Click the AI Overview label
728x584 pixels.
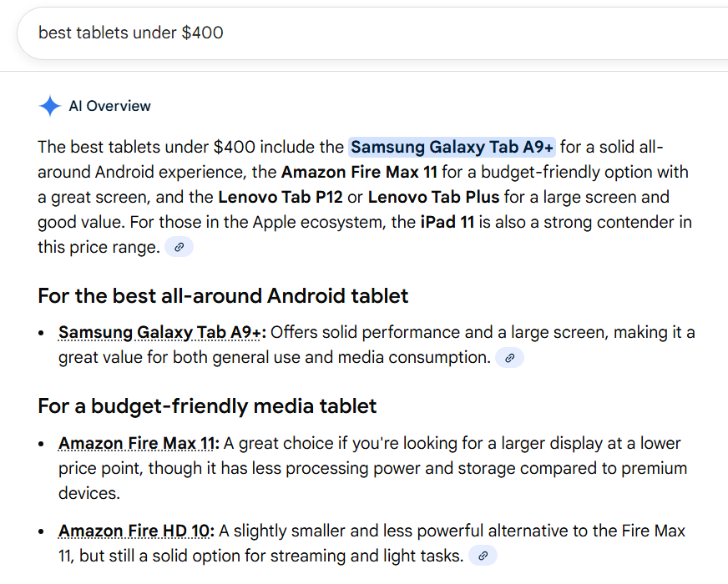click(109, 106)
